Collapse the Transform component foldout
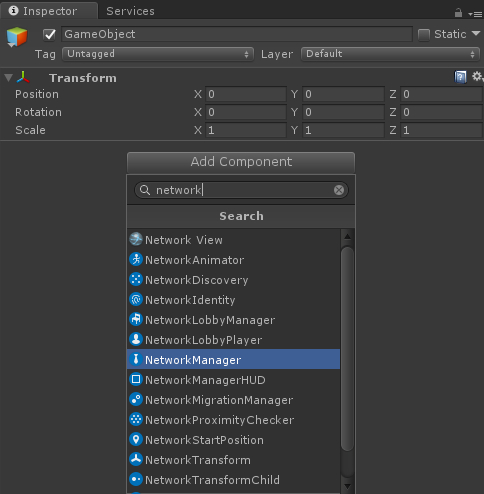This screenshot has height=494, width=484. (x=8, y=78)
